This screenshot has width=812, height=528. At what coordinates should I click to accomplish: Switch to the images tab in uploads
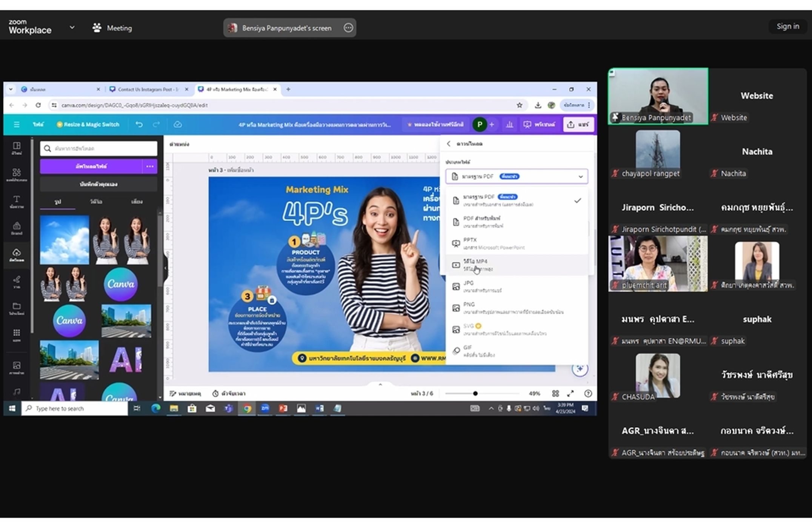pyautogui.click(x=58, y=202)
